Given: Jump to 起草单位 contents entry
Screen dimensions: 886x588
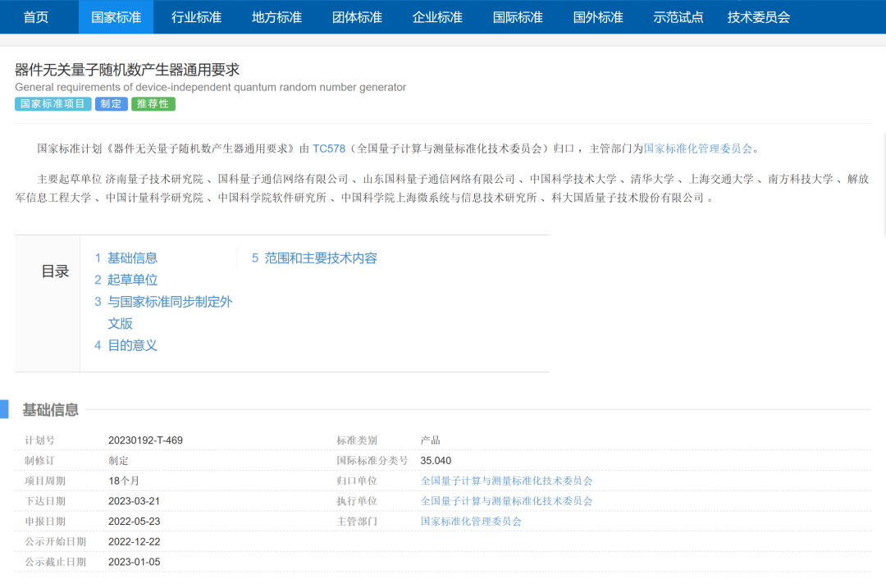Looking at the screenshot, I should 132,280.
